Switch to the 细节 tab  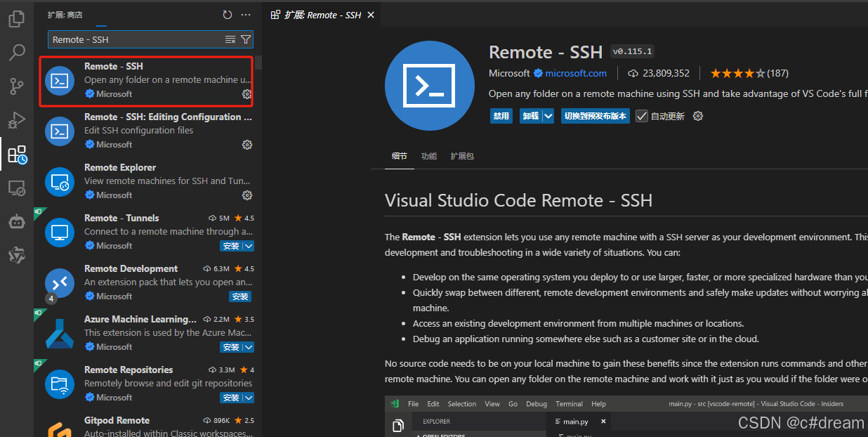pyautogui.click(x=400, y=156)
